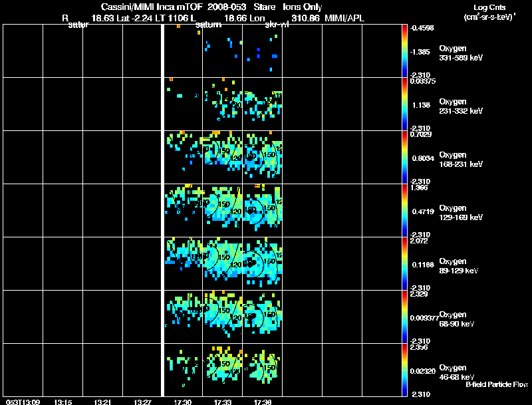532x405 pixels.
Task: Click the 'Oxygen 231-332 keV' label
Action: click(x=461, y=106)
